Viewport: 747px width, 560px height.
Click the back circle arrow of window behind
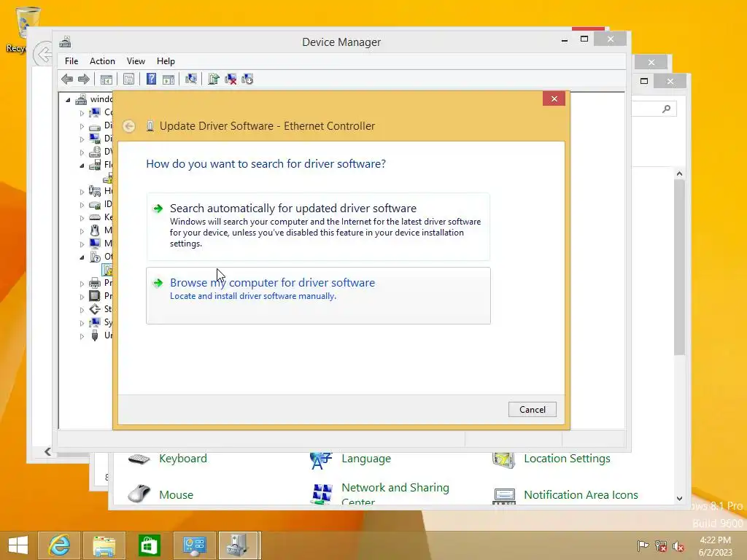42,54
